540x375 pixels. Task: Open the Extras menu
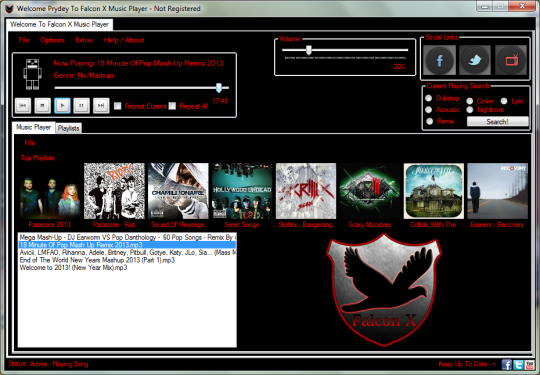tap(84, 40)
